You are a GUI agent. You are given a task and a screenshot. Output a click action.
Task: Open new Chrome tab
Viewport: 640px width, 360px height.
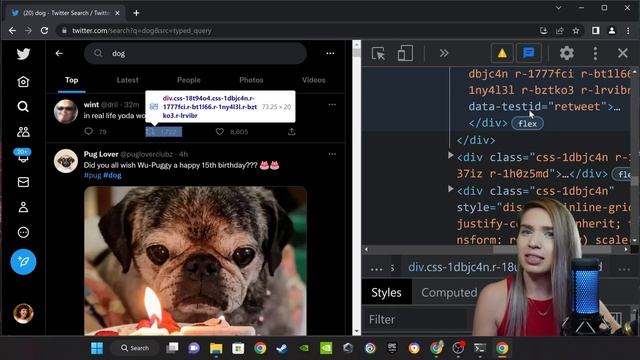[x=136, y=13]
